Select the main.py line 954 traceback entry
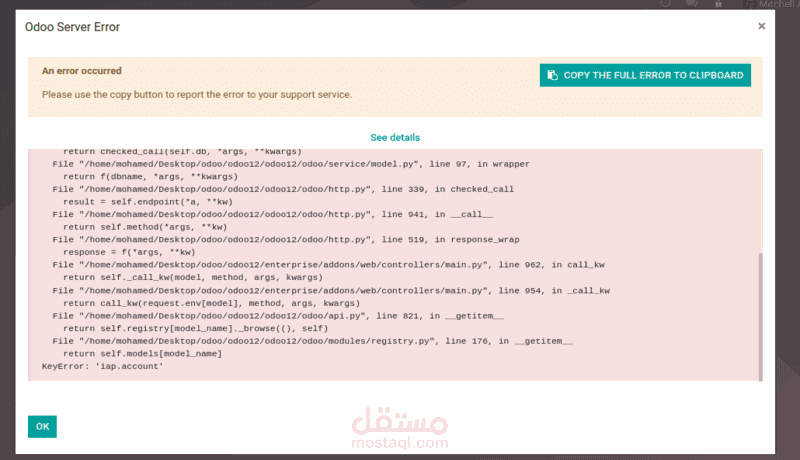 click(x=331, y=291)
